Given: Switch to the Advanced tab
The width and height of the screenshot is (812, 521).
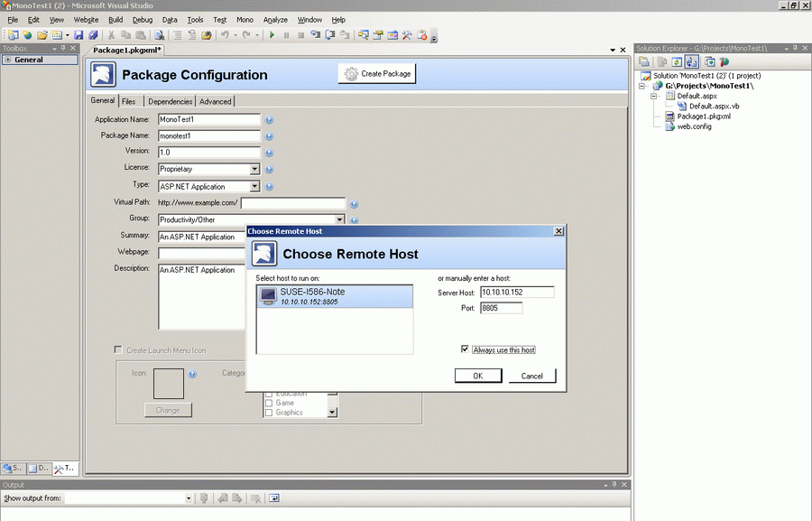Looking at the screenshot, I should click(216, 102).
